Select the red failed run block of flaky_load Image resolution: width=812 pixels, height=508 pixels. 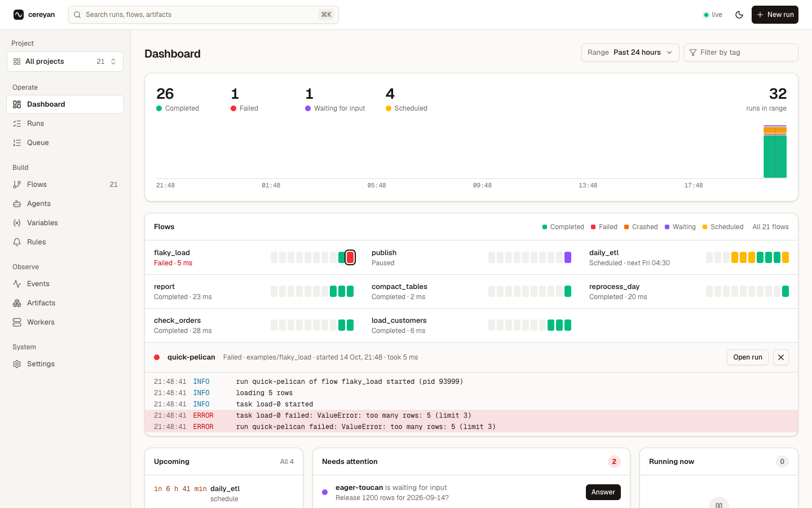click(x=350, y=257)
